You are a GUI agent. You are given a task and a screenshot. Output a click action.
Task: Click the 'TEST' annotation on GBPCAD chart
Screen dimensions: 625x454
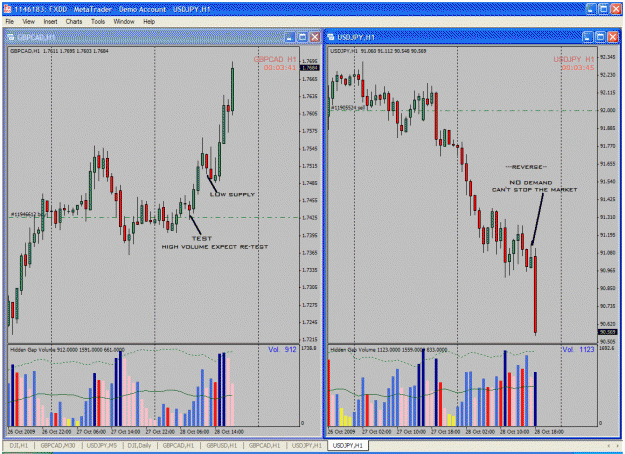(202, 238)
